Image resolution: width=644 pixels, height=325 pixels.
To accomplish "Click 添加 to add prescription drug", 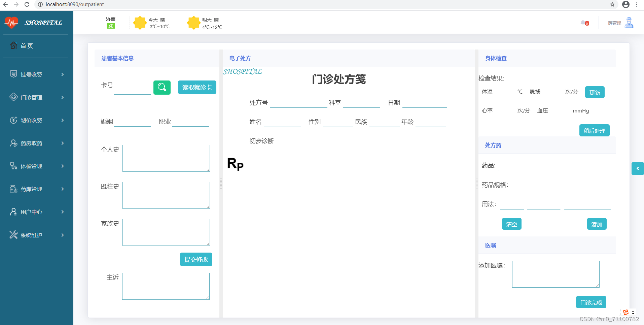I will [597, 224].
